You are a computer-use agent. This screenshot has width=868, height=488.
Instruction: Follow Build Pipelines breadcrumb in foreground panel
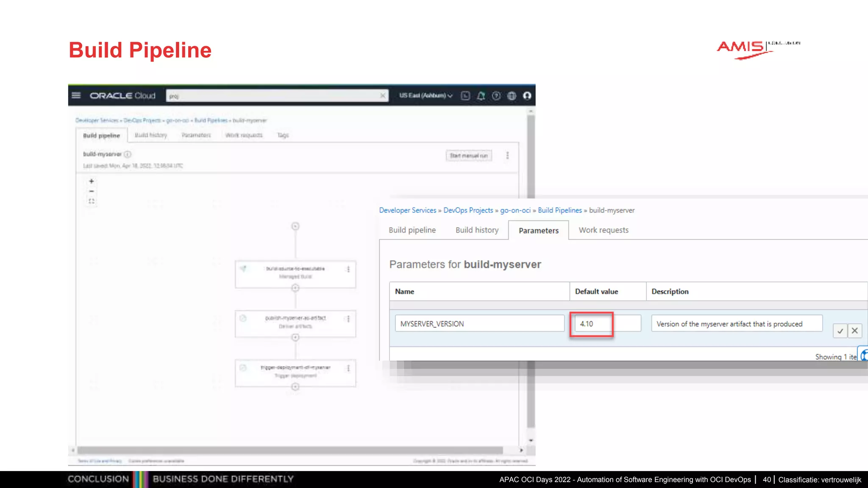[560, 211]
